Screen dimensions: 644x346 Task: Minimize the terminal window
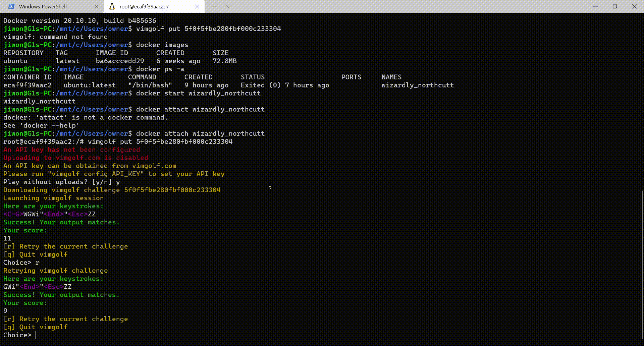(596, 6)
